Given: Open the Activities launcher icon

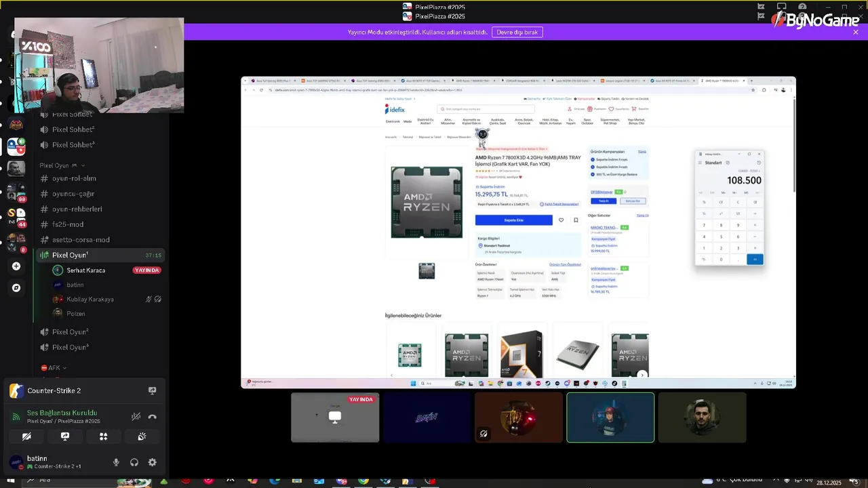Looking at the screenshot, I should tap(103, 436).
